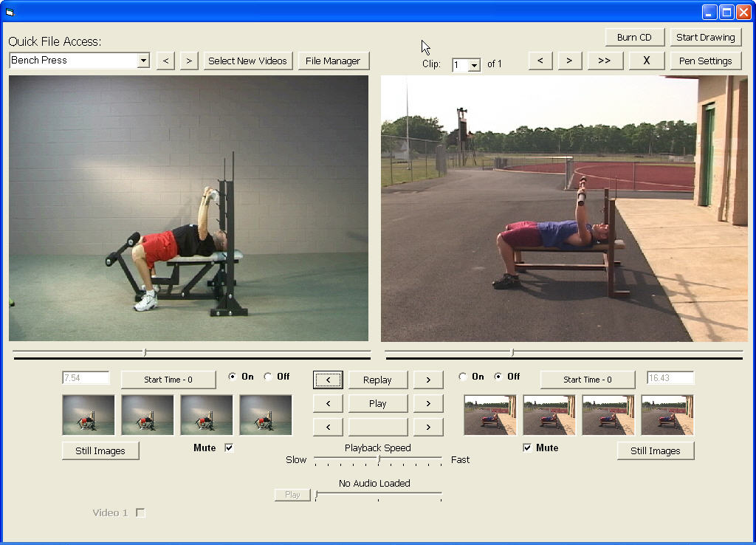Click the fast-forward >> clip button

pyautogui.click(x=604, y=61)
